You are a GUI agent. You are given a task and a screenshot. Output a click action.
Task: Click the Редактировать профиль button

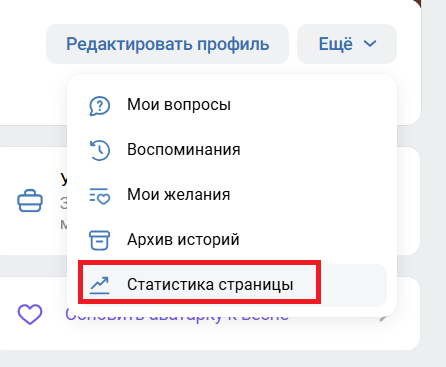coord(167,44)
